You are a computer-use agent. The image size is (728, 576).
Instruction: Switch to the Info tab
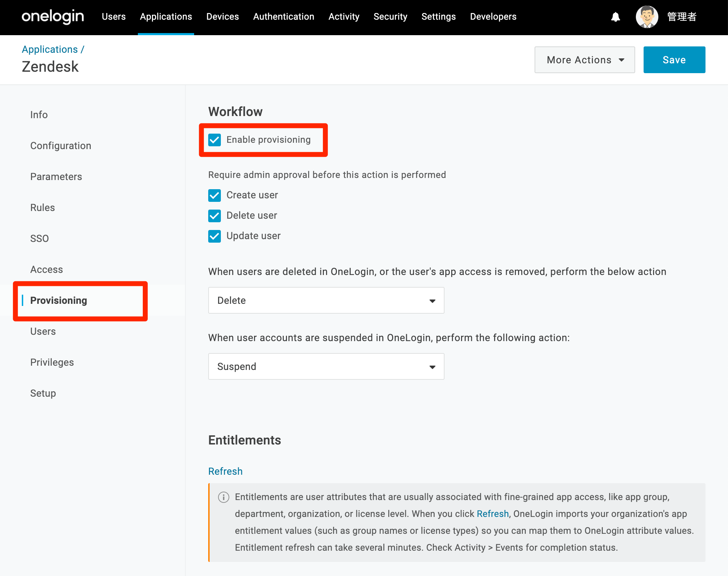[39, 115]
